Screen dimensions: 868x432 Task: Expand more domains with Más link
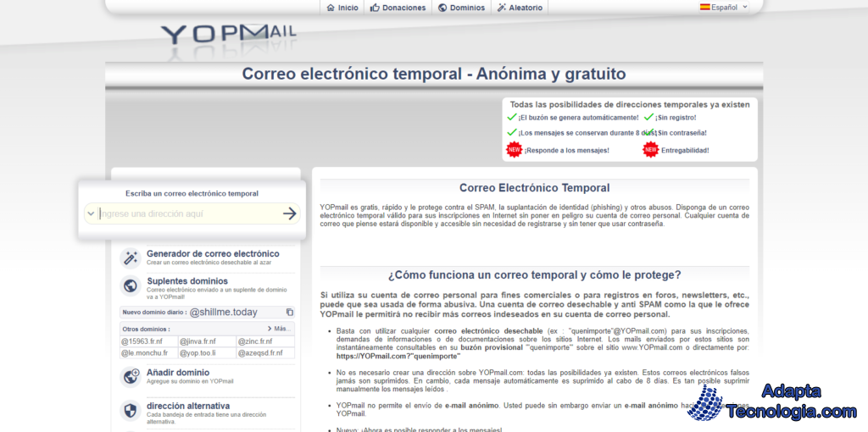click(x=278, y=329)
